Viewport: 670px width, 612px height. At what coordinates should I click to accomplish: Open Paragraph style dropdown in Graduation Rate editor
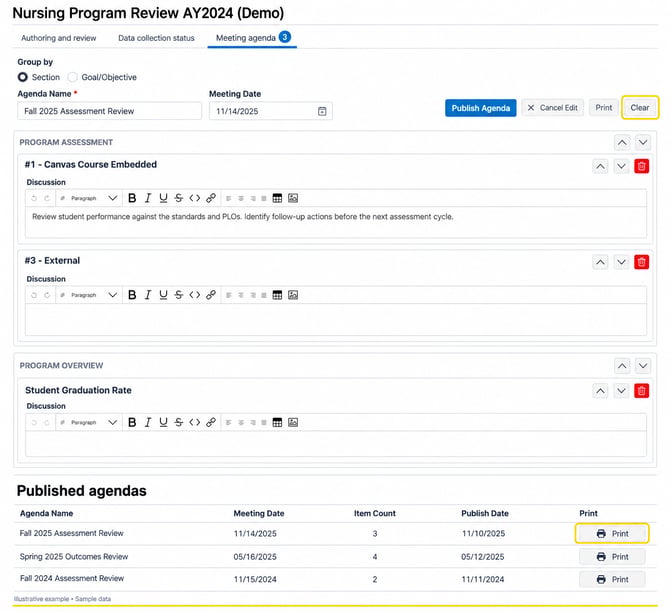click(x=89, y=422)
